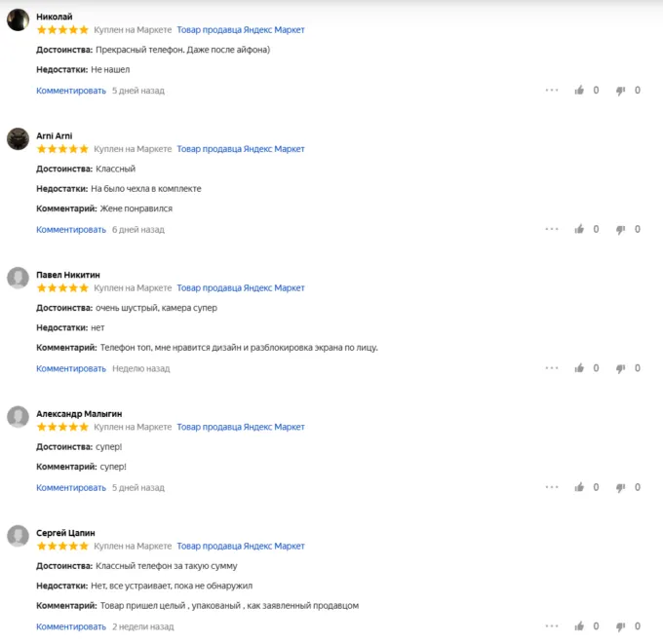Screen dimensions: 663x644
Task: Open seller link in Arni Arni's review
Action: (241, 149)
